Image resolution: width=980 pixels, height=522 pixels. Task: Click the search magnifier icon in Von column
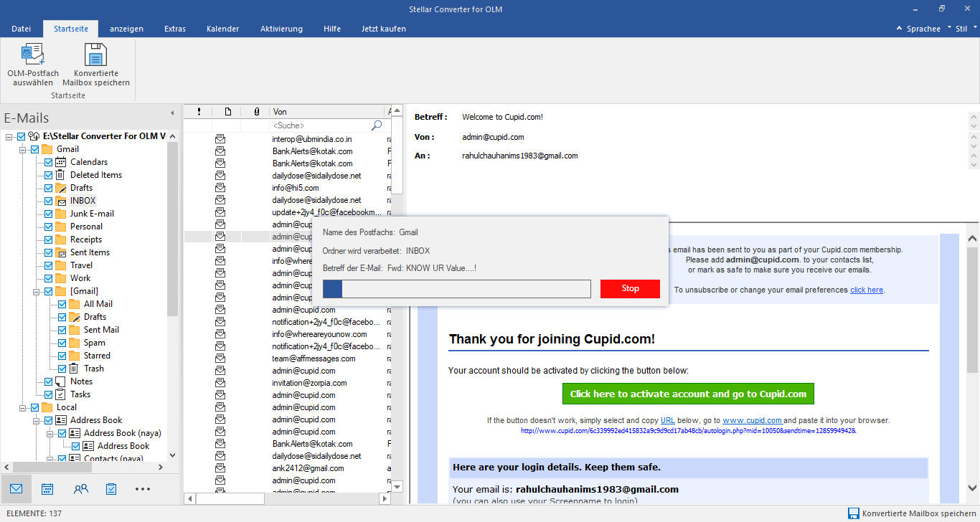[x=377, y=125]
